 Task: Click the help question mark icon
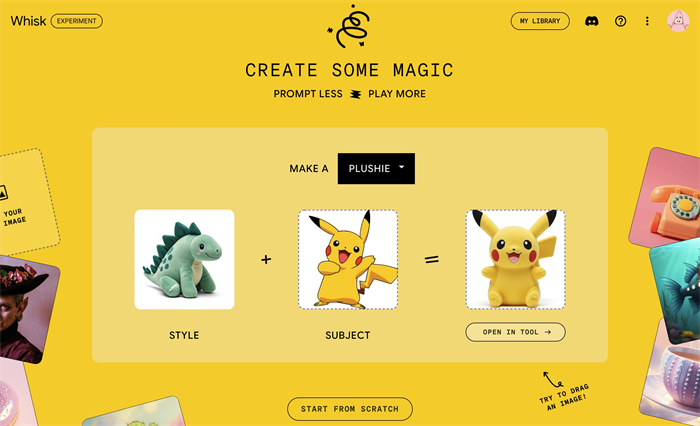(x=620, y=21)
